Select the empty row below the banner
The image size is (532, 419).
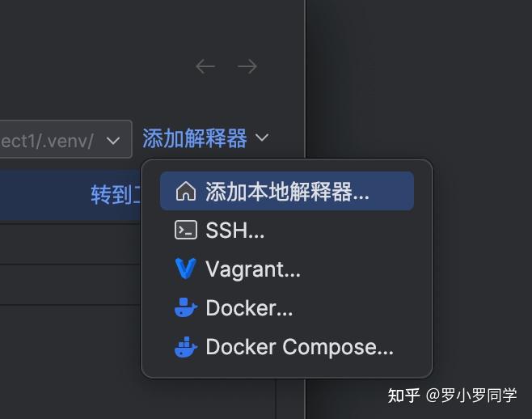click(70, 244)
